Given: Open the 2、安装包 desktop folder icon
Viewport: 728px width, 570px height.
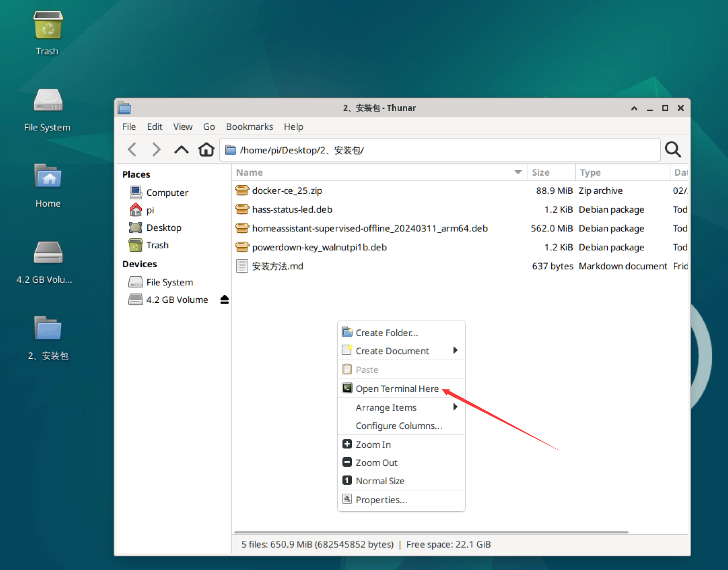Looking at the screenshot, I should (x=48, y=328).
